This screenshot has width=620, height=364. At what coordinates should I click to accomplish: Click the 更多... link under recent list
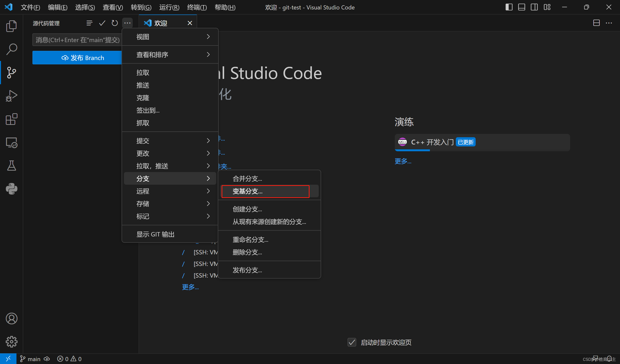(x=190, y=287)
